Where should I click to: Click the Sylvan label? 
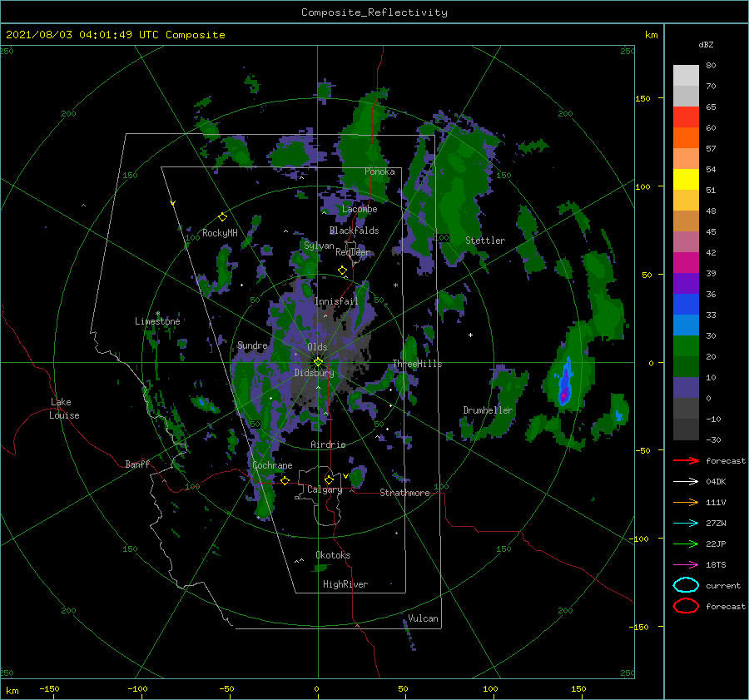point(319,246)
